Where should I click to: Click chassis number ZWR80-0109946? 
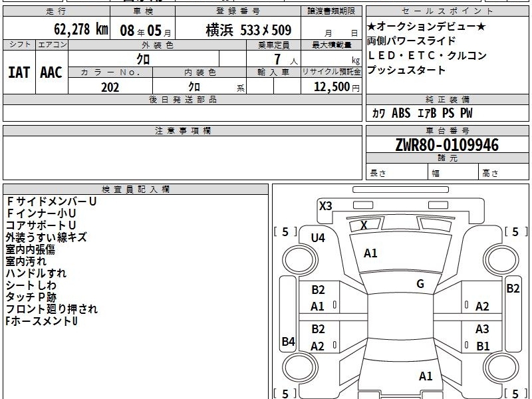[x=447, y=145]
